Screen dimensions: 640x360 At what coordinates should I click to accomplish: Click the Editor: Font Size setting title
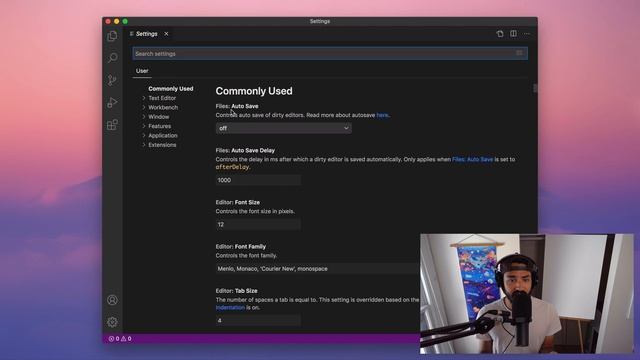click(x=238, y=202)
